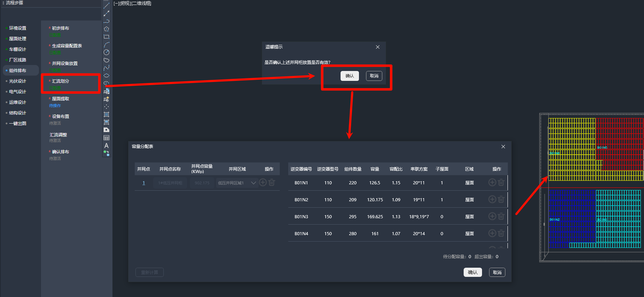This screenshot has width=644, height=297.
Task: Add row after inverter B01N3
Action: (492, 216)
